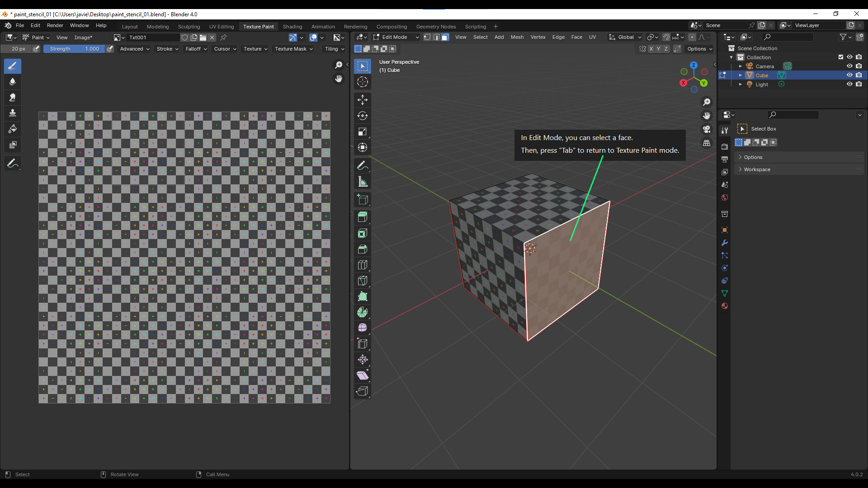Image resolution: width=868 pixels, height=488 pixels.
Task: Open the Image* menu
Action: (x=83, y=38)
